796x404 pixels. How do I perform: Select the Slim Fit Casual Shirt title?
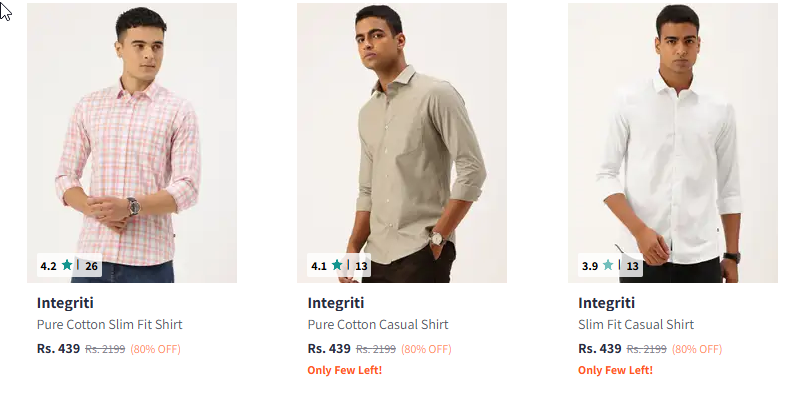(x=636, y=324)
